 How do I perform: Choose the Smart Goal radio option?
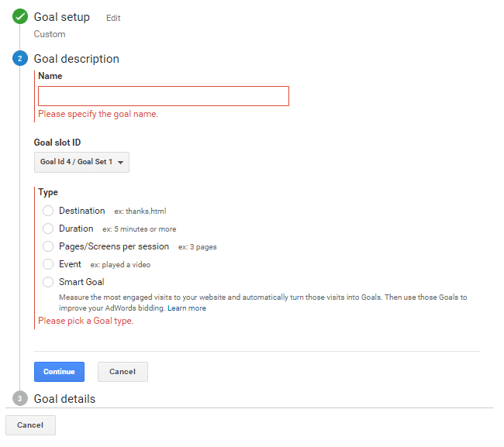[48, 282]
